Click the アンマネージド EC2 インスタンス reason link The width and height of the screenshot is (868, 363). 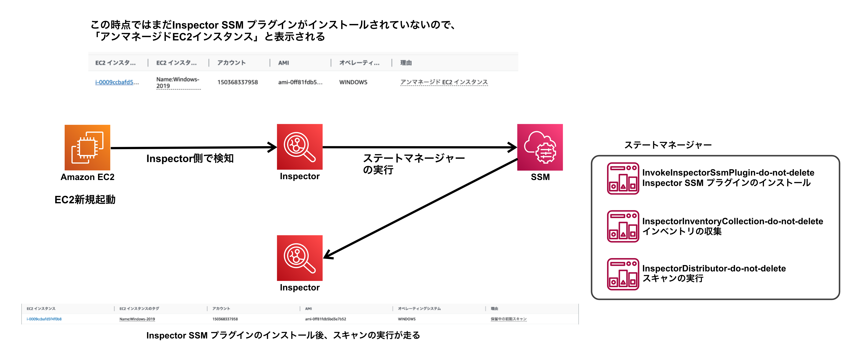click(444, 82)
